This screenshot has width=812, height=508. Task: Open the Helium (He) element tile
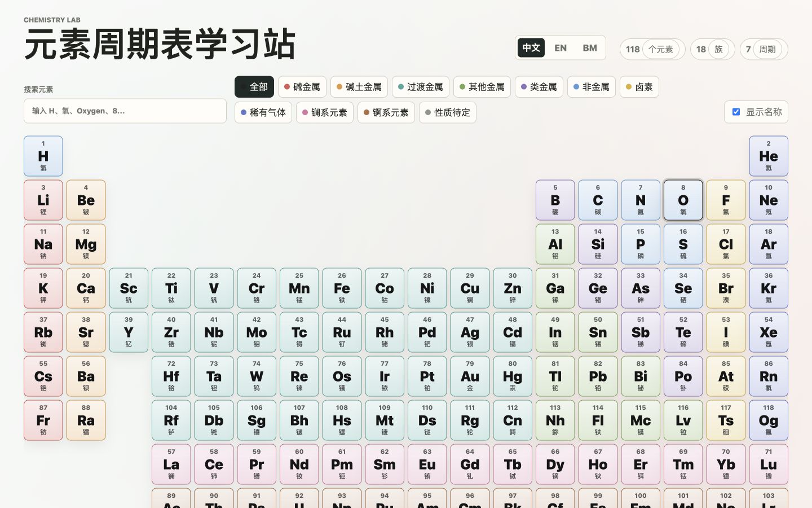(x=769, y=156)
